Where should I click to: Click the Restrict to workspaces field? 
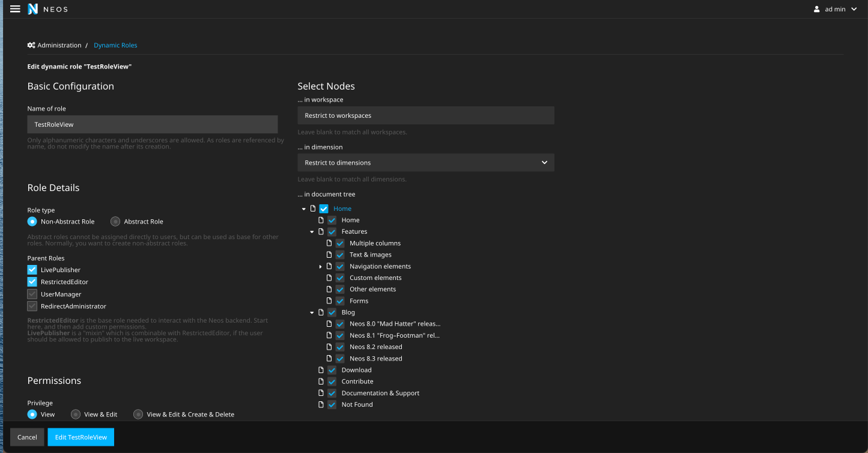426,115
